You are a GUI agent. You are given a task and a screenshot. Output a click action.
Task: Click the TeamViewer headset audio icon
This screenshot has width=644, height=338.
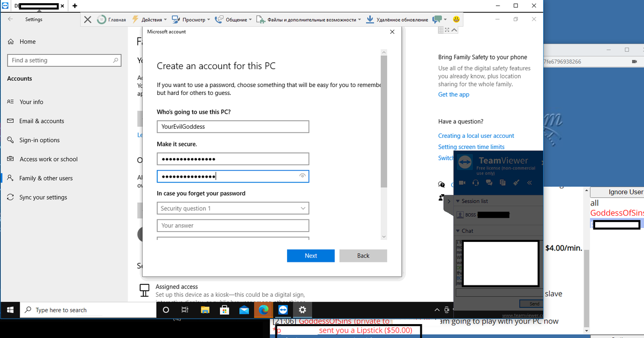click(475, 183)
